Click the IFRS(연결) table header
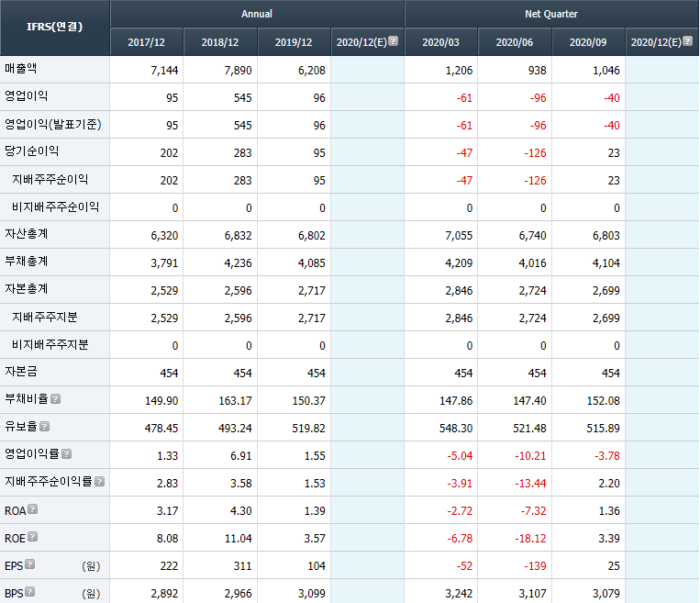The width and height of the screenshot is (700, 603). 54,27
